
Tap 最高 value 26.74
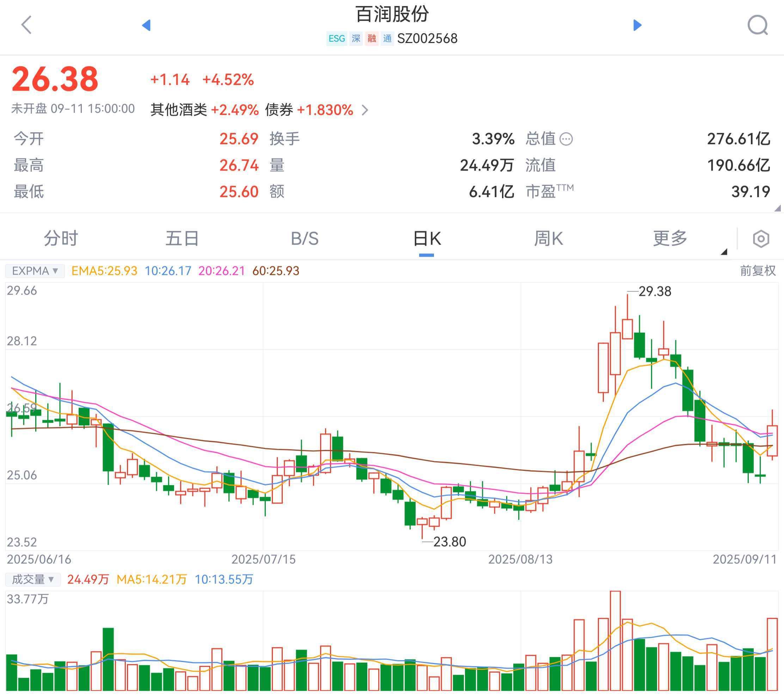pos(239,165)
